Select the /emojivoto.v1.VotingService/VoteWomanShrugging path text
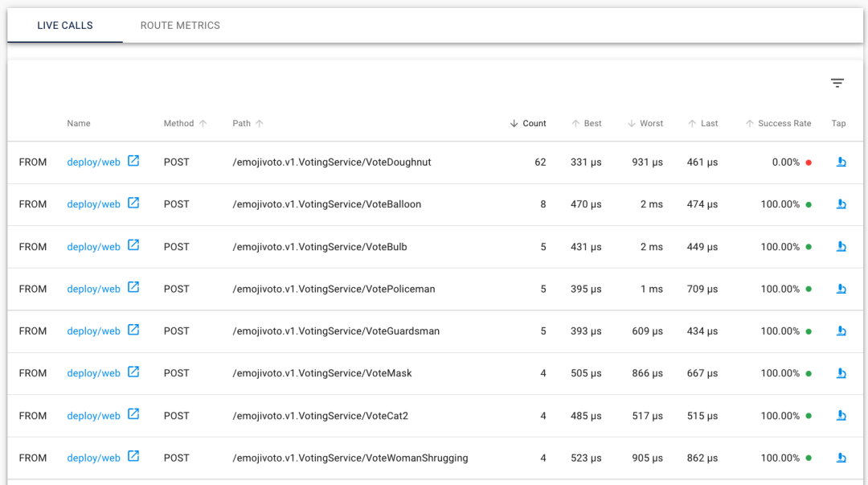 pos(350,458)
